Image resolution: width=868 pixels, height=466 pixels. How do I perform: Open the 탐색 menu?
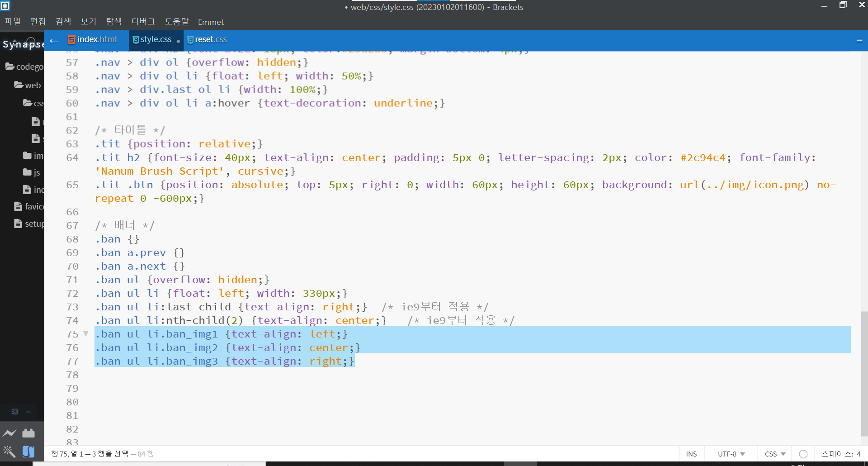[114, 22]
